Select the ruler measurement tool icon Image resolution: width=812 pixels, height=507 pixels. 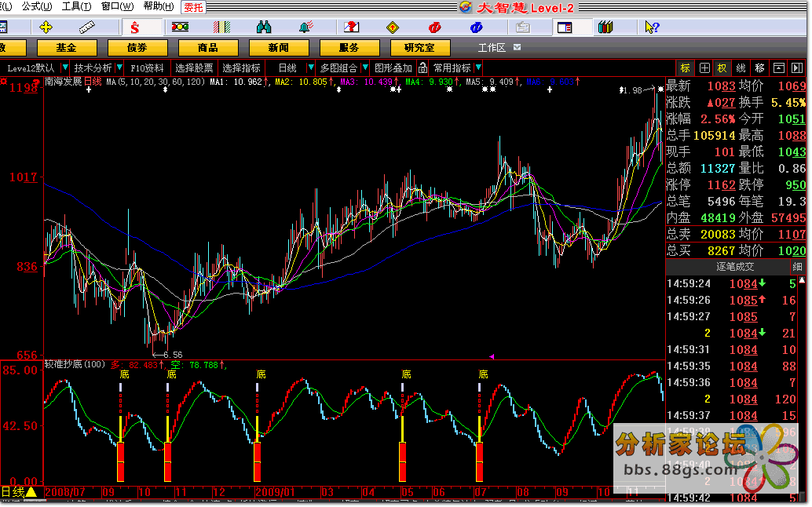[x=86, y=27]
